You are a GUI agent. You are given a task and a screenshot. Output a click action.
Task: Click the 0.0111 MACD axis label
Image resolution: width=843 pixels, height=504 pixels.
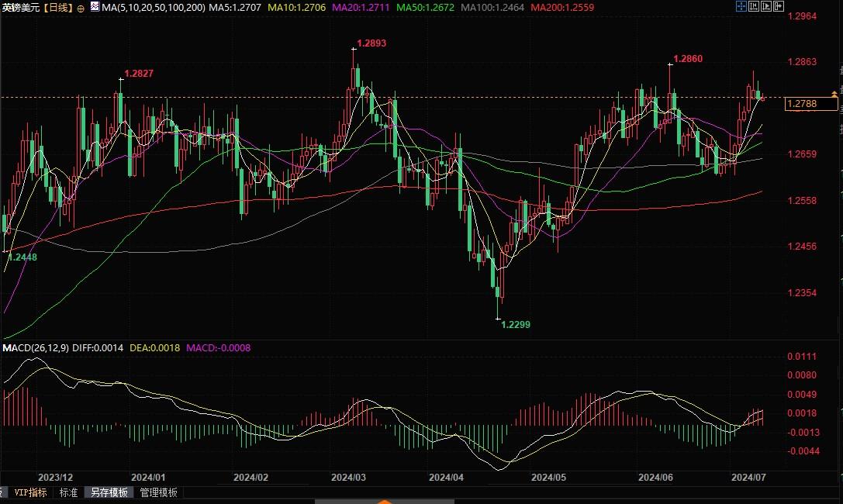click(802, 357)
